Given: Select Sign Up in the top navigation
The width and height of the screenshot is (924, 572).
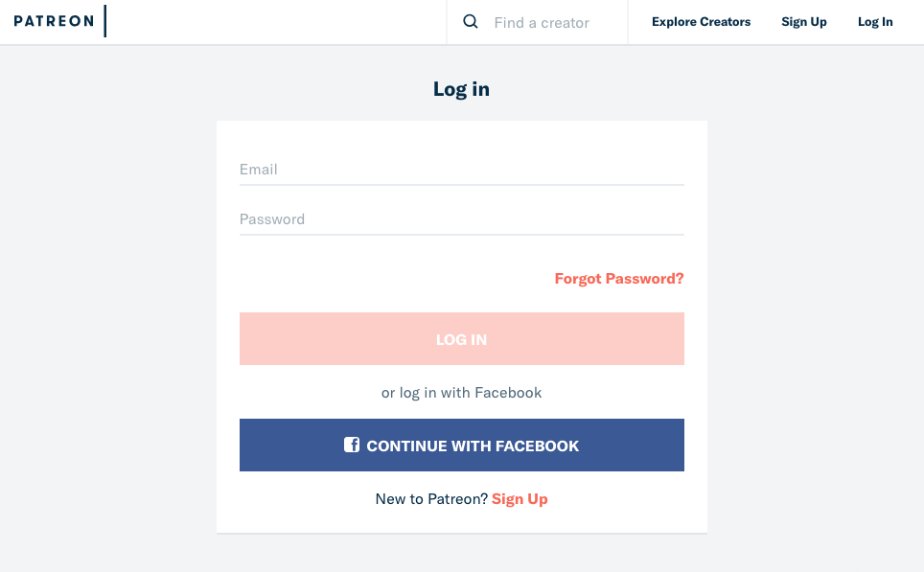Looking at the screenshot, I should [803, 21].
